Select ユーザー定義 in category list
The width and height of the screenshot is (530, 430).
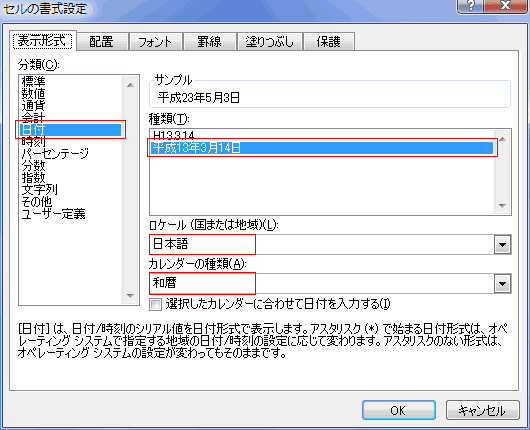click(x=53, y=214)
